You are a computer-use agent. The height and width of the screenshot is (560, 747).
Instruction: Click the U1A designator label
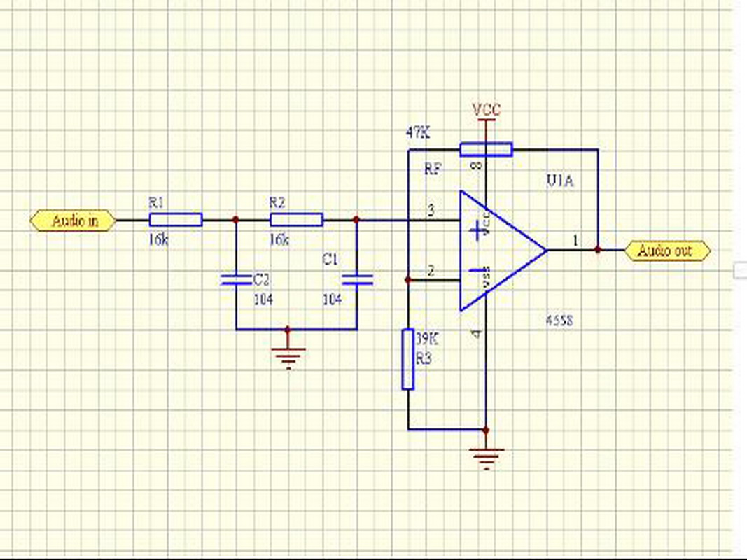click(559, 182)
